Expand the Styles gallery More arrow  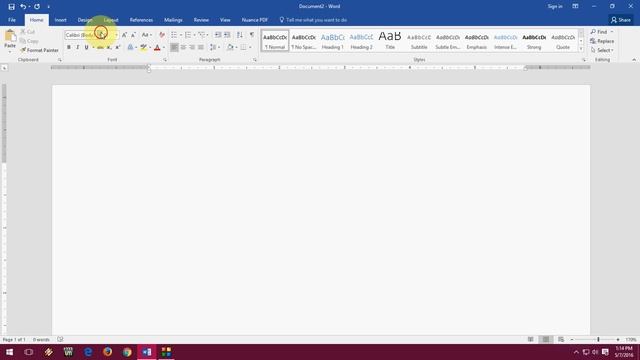(x=581, y=49)
